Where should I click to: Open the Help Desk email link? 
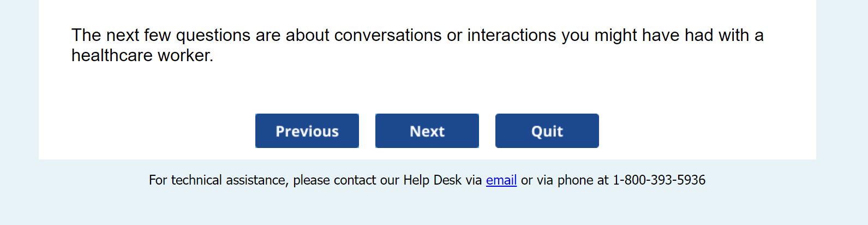coord(501,180)
